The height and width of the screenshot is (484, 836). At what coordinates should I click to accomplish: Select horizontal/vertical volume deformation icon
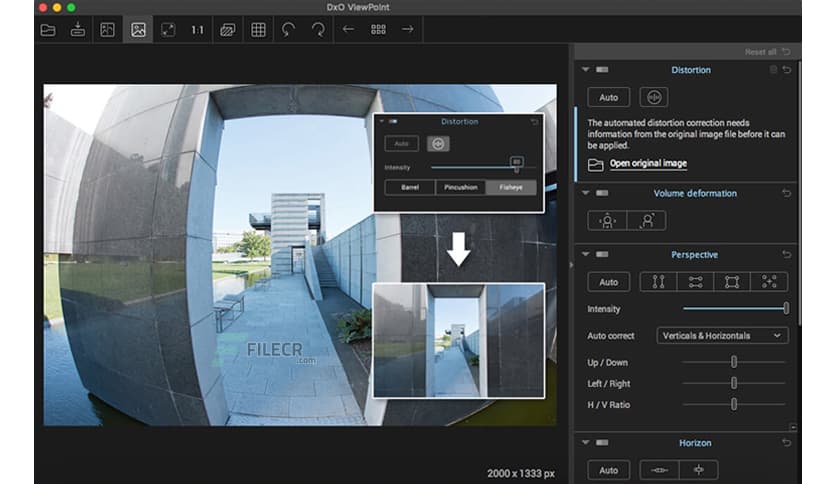click(607, 221)
